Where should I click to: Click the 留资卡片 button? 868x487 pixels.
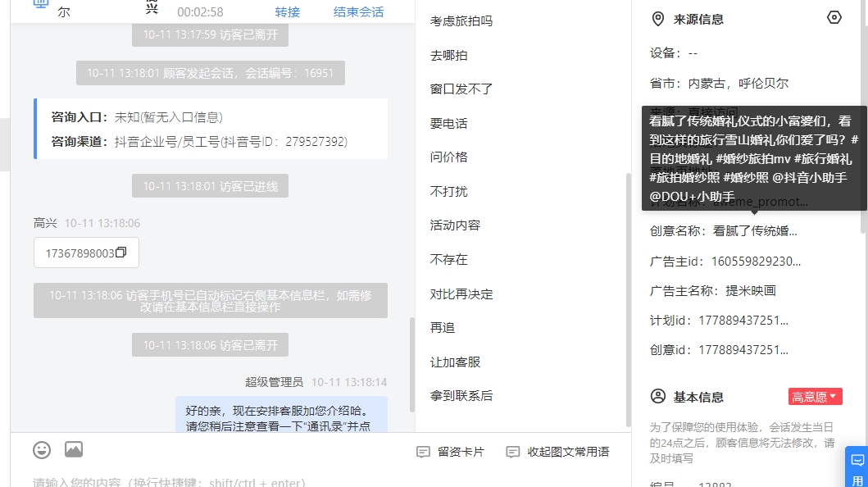coord(450,452)
